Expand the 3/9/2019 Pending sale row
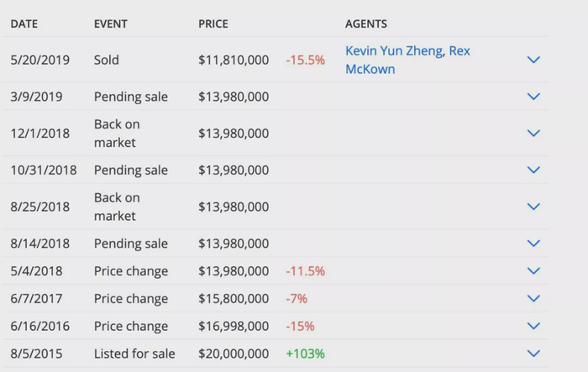 [533, 97]
